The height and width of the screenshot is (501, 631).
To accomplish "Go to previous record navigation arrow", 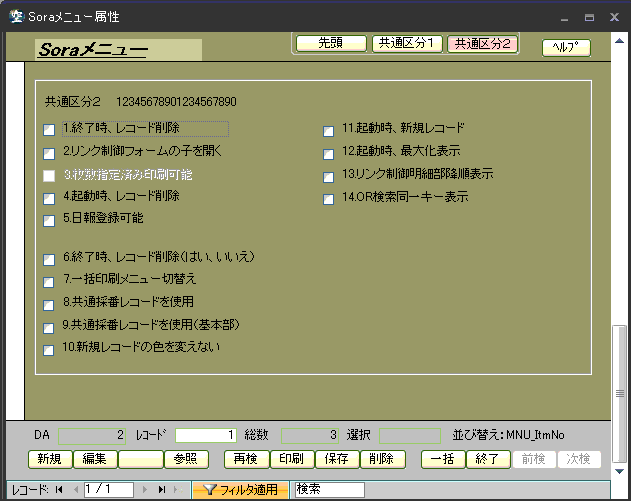I will pyautogui.click(x=75, y=490).
